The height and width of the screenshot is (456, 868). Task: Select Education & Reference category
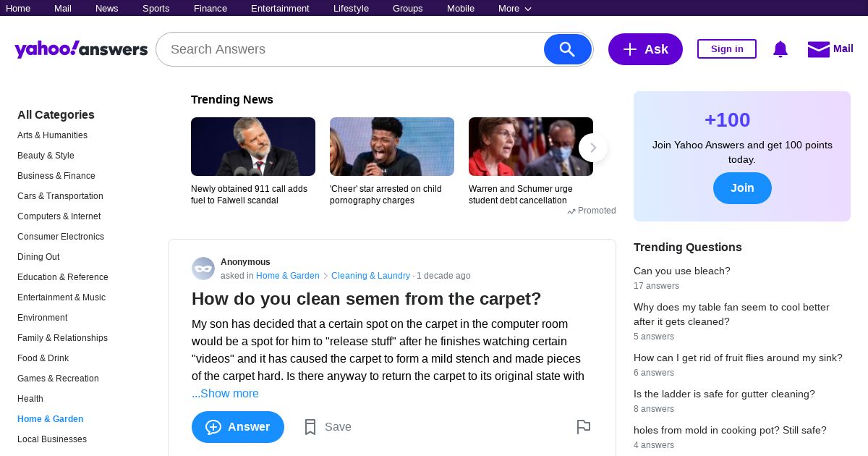(x=63, y=277)
